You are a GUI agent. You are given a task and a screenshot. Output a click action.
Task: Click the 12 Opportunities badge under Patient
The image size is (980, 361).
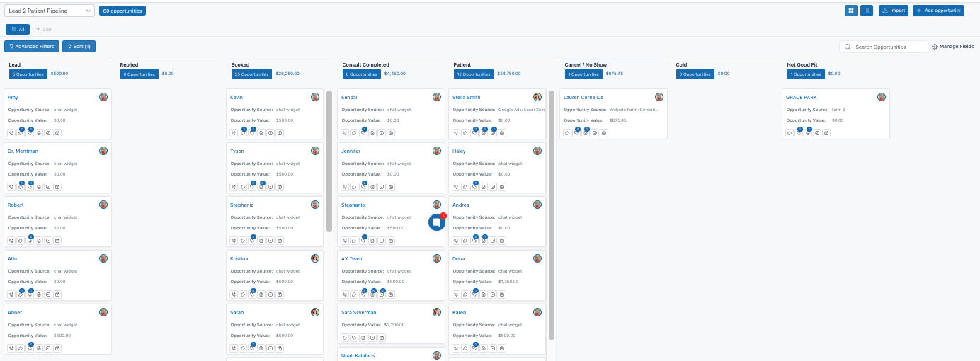coord(473,74)
